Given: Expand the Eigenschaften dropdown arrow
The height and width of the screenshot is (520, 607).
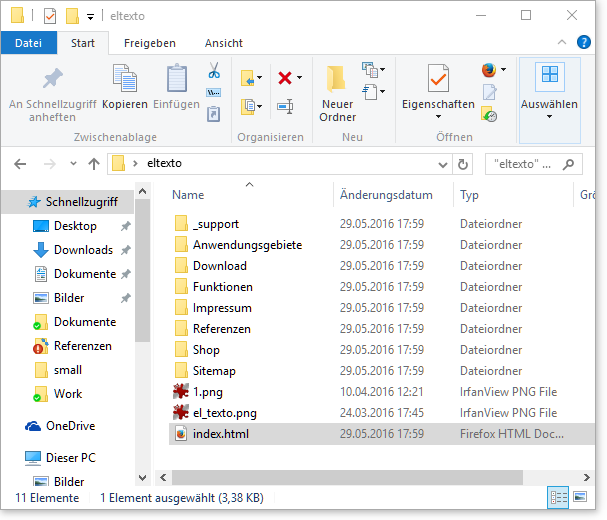Looking at the screenshot, I should (x=438, y=117).
